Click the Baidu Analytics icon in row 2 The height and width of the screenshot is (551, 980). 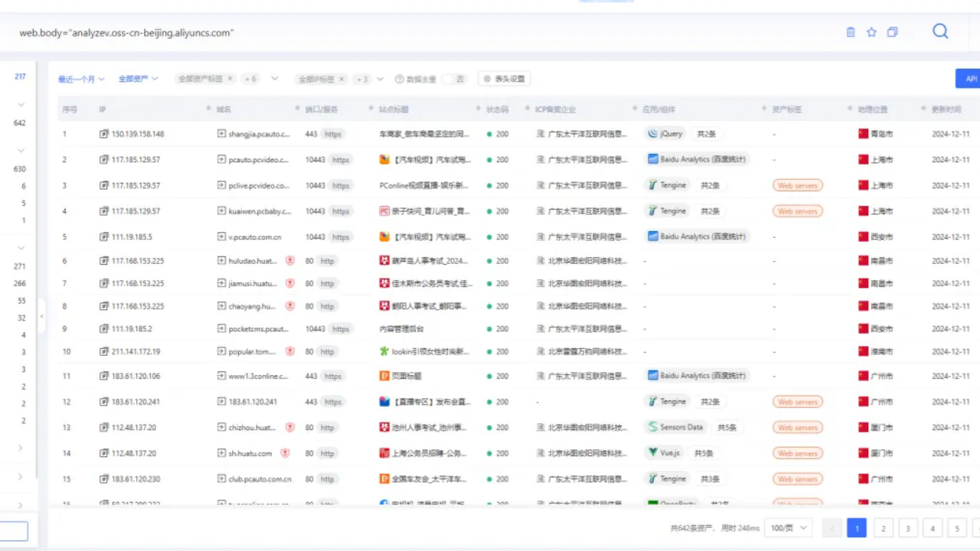point(653,160)
